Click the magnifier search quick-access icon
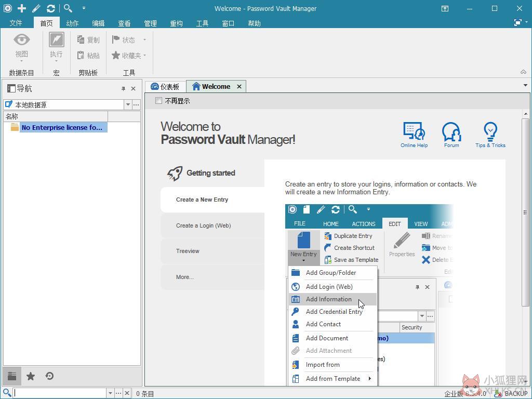 [x=68, y=8]
